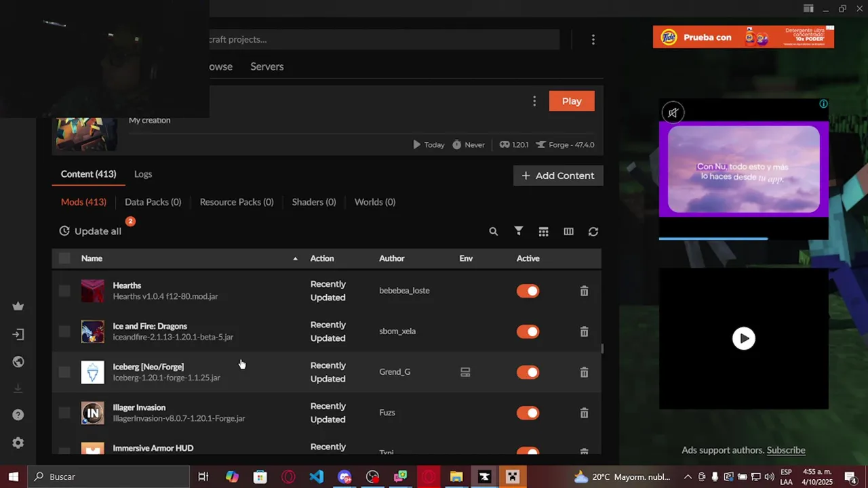Delete the Hearths mod
The image size is (868, 488).
point(584,291)
